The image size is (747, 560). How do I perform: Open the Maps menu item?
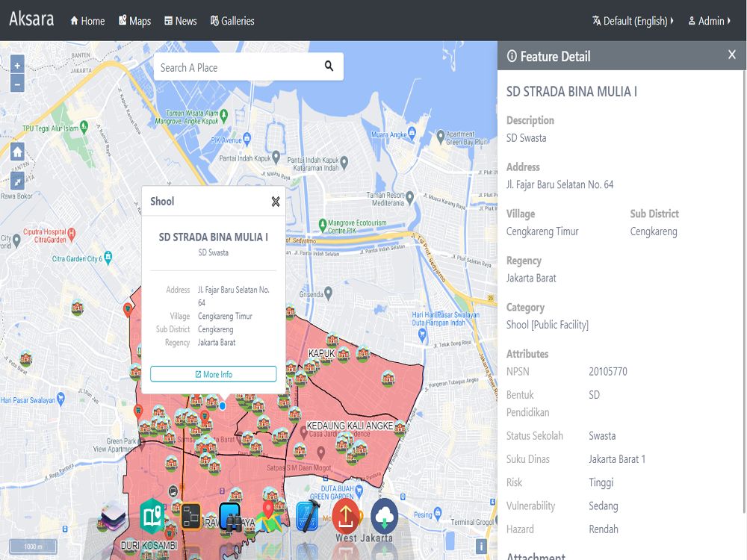(134, 21)
